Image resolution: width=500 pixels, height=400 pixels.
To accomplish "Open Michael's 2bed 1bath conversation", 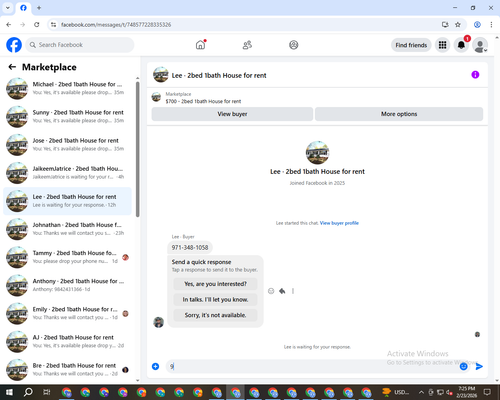I will coord(67,88).
